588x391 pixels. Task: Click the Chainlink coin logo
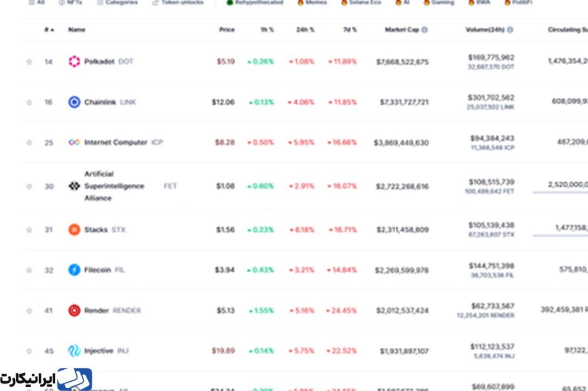(x=74, y=102)
